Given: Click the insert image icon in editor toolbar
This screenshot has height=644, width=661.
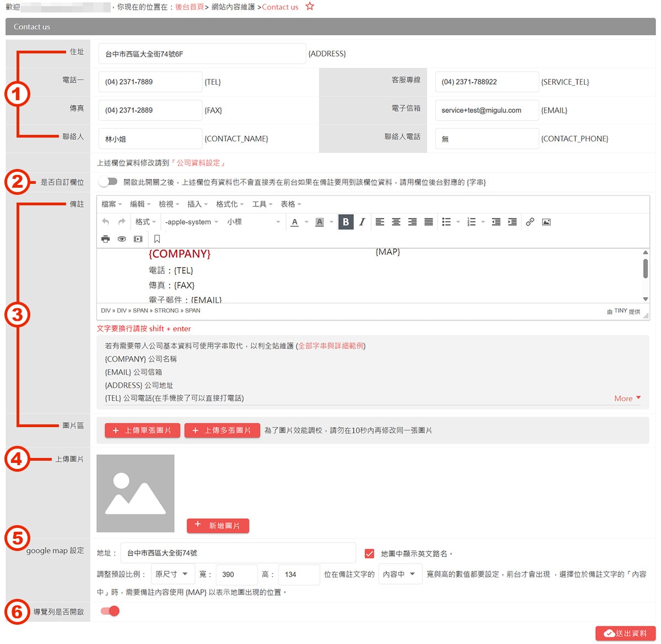Looking at the screenshot, I should tap(546, 222).
